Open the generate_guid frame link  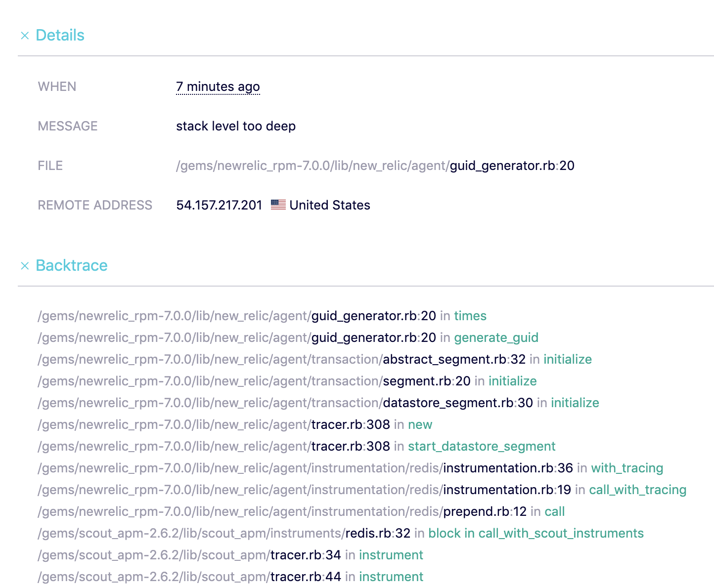coord(496,337)
